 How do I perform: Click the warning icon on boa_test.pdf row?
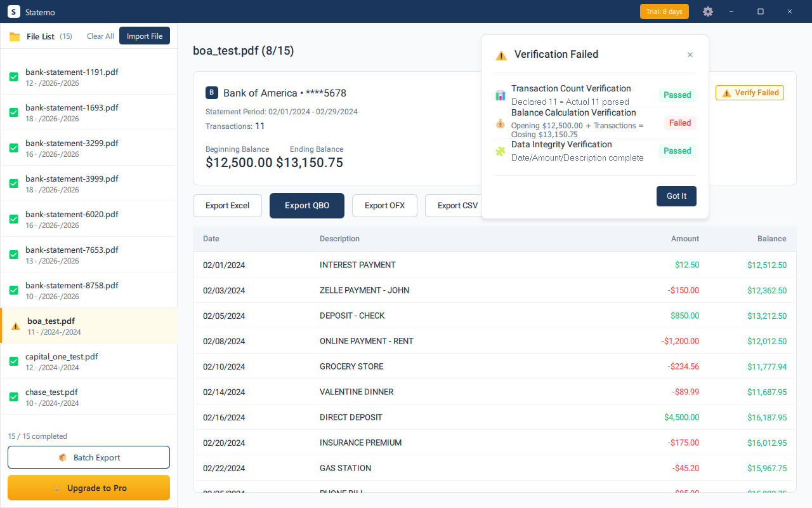(16, 326)
